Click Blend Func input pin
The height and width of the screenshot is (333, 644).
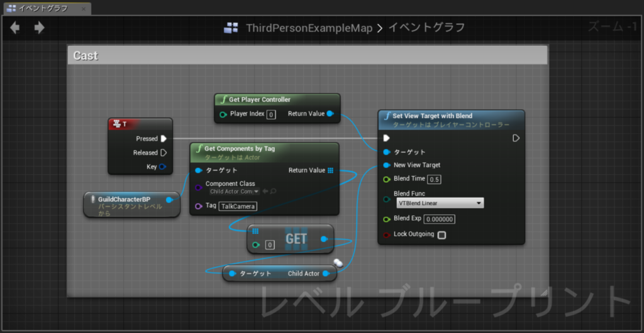click(387, 199)
